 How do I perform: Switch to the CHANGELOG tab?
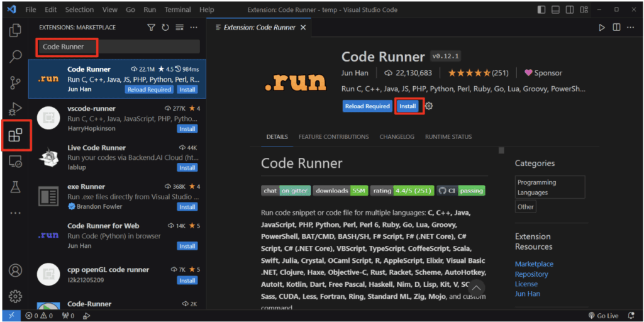pos(397,136)
